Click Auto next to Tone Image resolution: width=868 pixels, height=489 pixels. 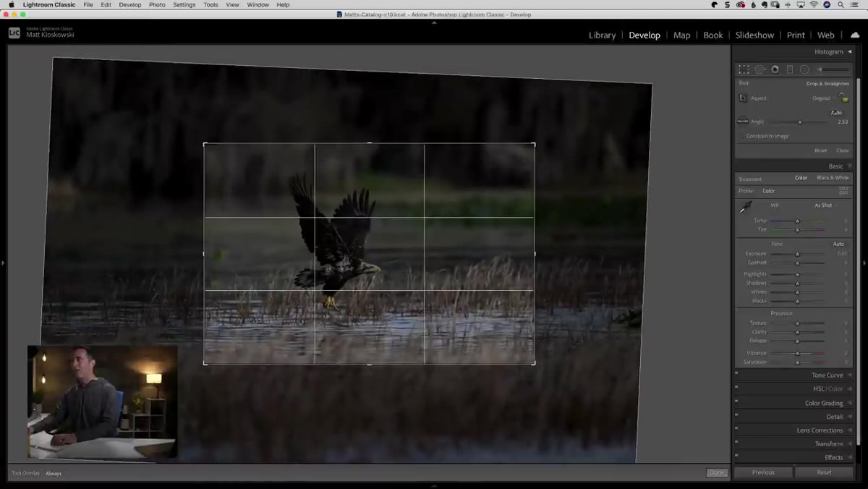[838, 244]
